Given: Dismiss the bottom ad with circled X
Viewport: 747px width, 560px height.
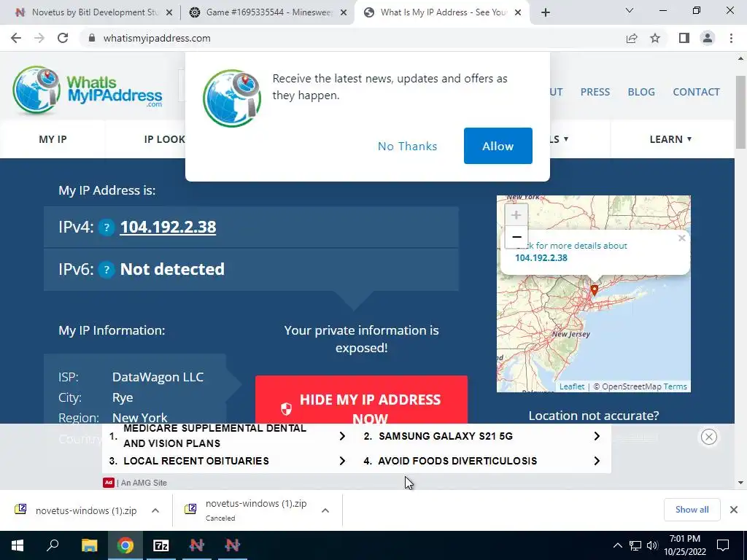Looking at the screenshot, I should point(709,437).
